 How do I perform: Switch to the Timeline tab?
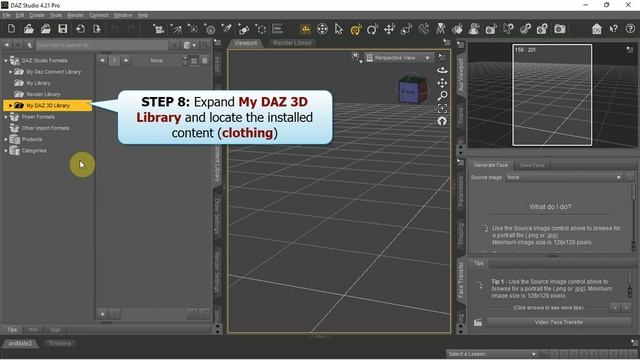click(x=60, y=344)
